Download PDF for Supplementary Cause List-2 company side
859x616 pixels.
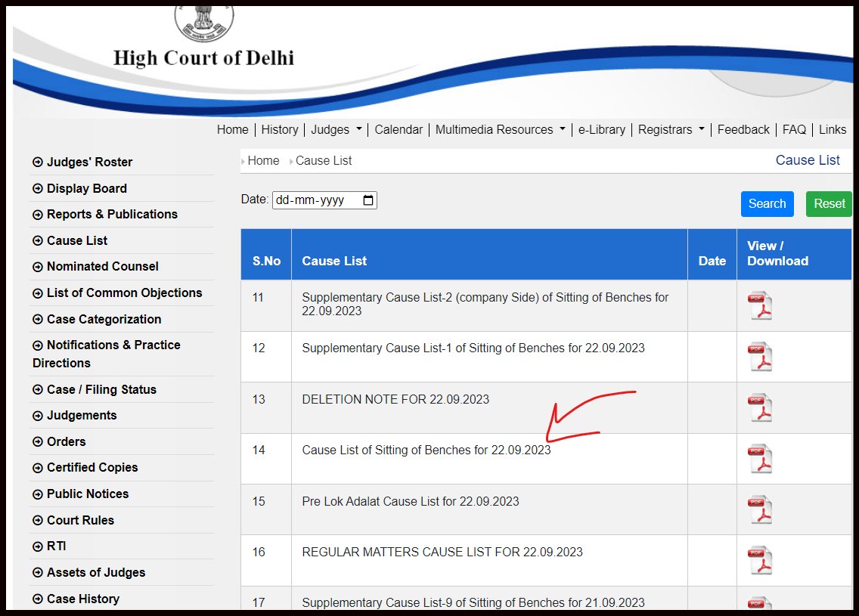click(760, 305)
